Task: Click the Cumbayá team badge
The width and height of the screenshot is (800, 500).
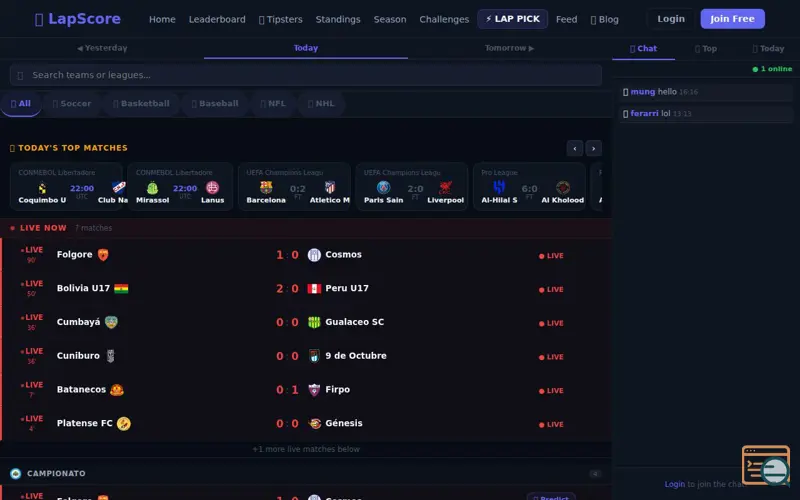Action: (111, 322)
